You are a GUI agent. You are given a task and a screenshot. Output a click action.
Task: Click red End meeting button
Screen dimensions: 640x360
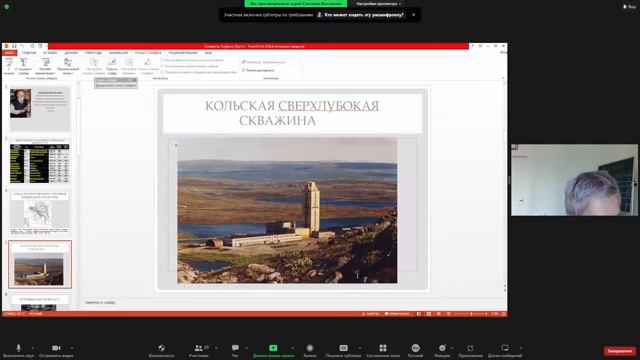tap(620, 351)
